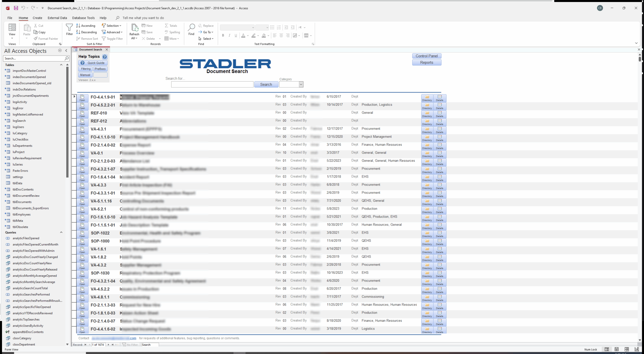Click the Filter funnel icon in ribbon
The width and height of the screenshot is (644, 354).
click(x=69, y=28)
